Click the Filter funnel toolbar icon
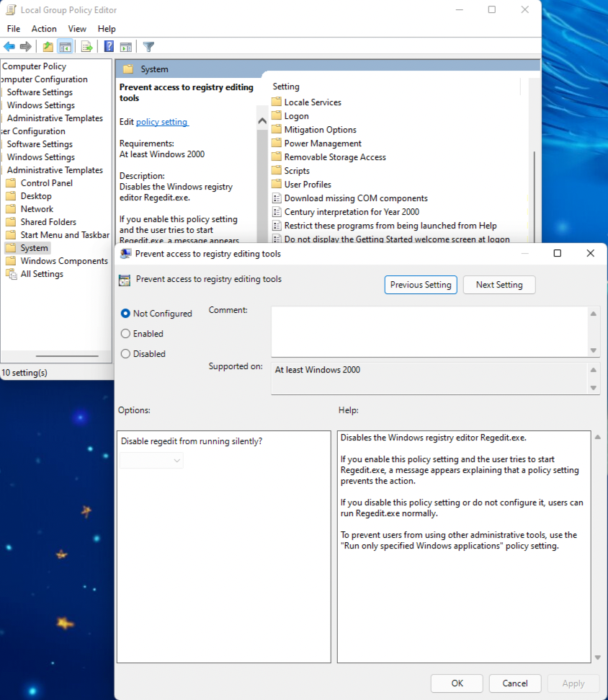The width and height of the screenshot is (608, 700). click(x=148, y=46)
